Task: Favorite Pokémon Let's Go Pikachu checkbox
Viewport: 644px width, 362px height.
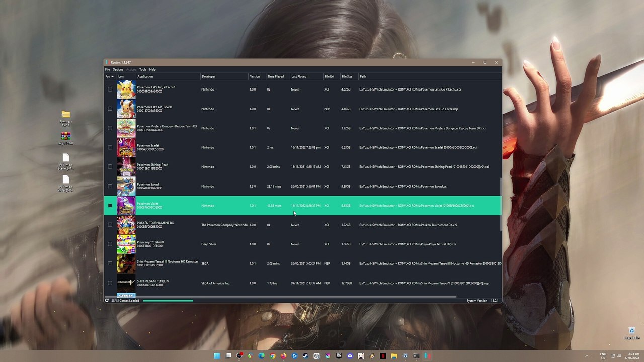Action: tap(110, 89)
